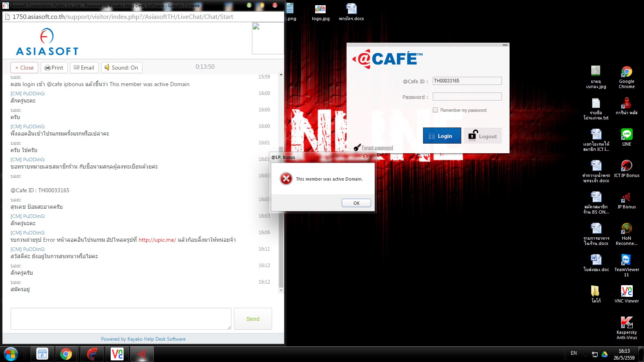The width and height of the screenshot is (644, 362).
Task: Launch the IP Bonus desktop shortcut
Action: click(627, 200)
